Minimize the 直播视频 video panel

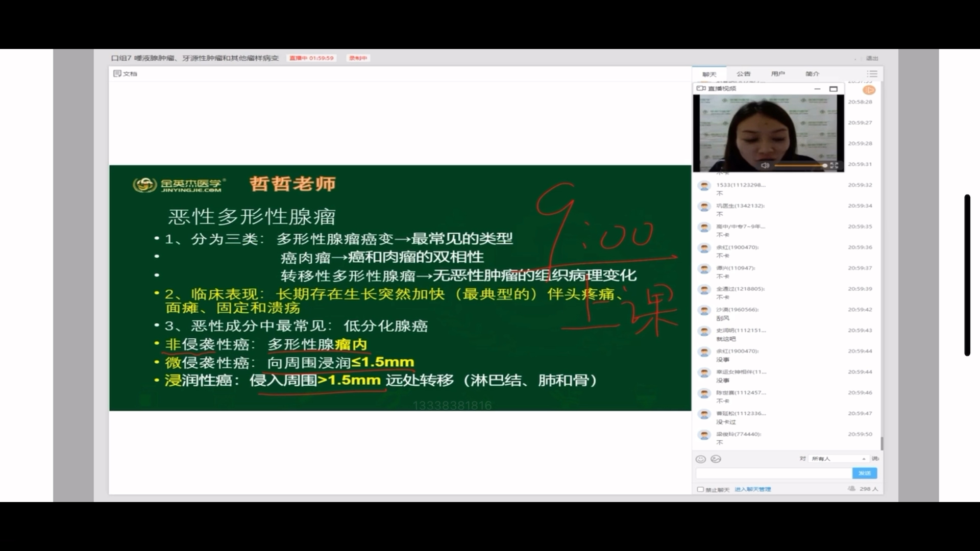point(817,89)
